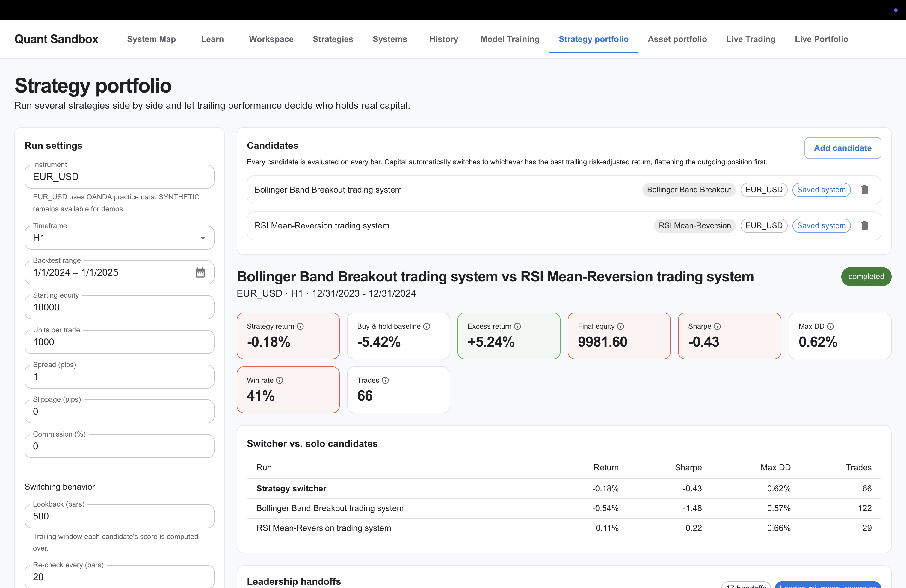
Task: Select the Strategy switcher table row
Action: 564,489
